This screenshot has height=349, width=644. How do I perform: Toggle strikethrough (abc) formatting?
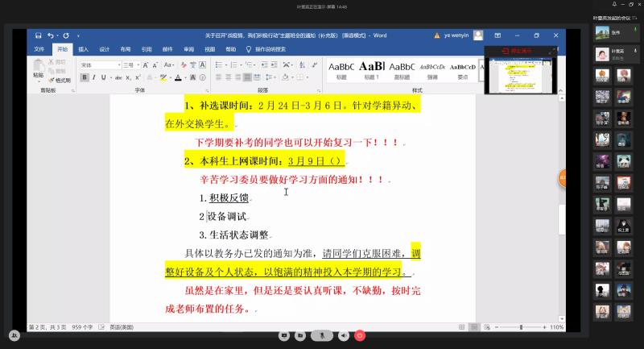118,77
